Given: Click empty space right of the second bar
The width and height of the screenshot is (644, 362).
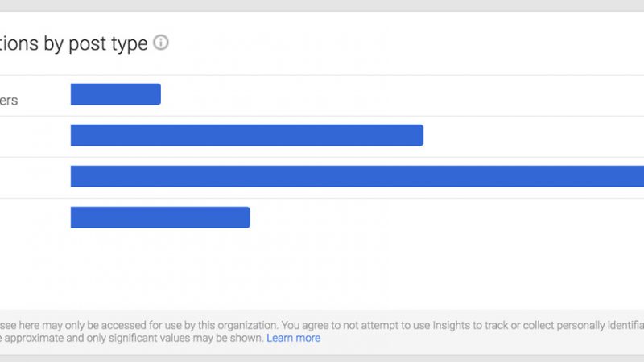Looking at the screenshot, I should 531,135.
